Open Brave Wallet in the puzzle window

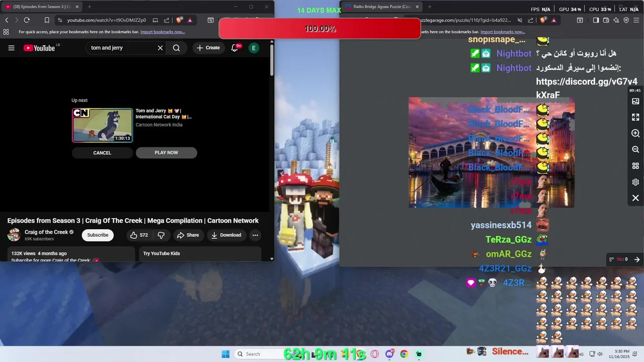pos(606,20)
